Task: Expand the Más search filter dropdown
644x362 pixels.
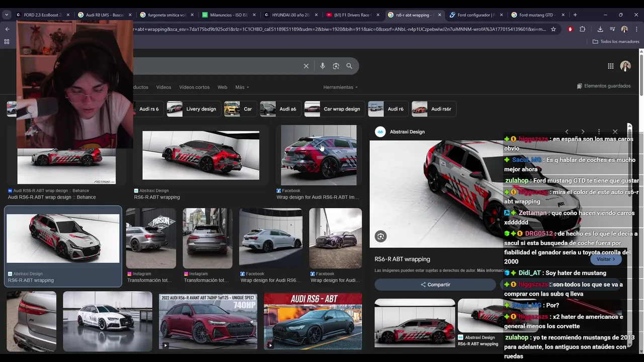Action: [x=242, y=87]
